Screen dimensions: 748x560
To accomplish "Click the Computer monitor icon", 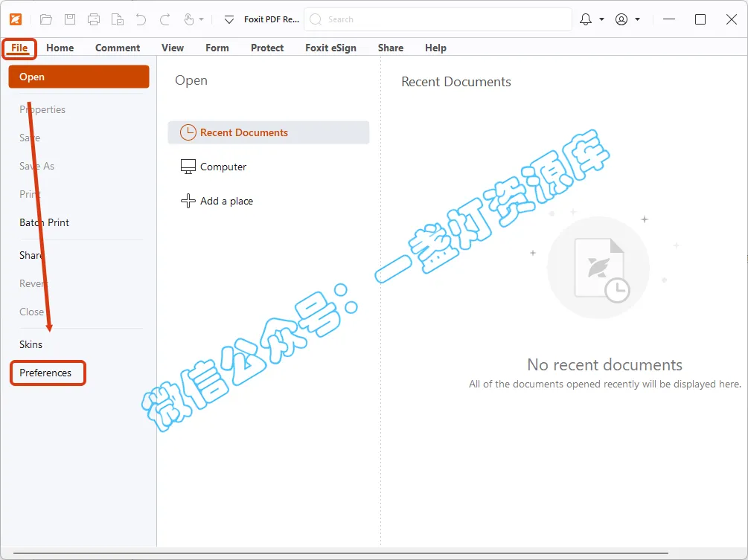I will [188, 167].
